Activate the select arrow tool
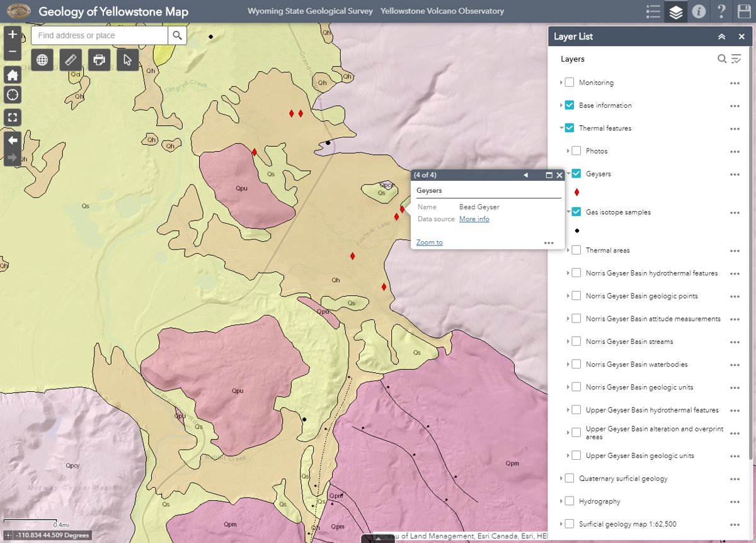 [127, 59]
